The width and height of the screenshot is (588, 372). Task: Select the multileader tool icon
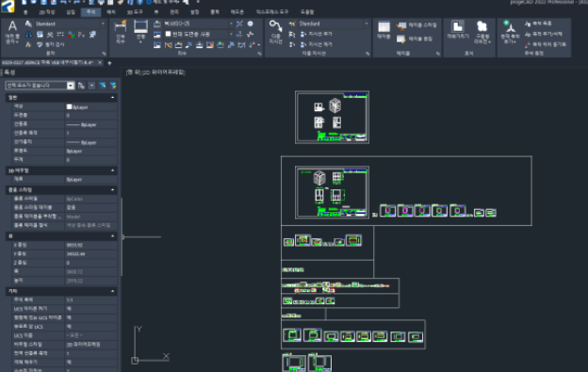coord(275,31)
